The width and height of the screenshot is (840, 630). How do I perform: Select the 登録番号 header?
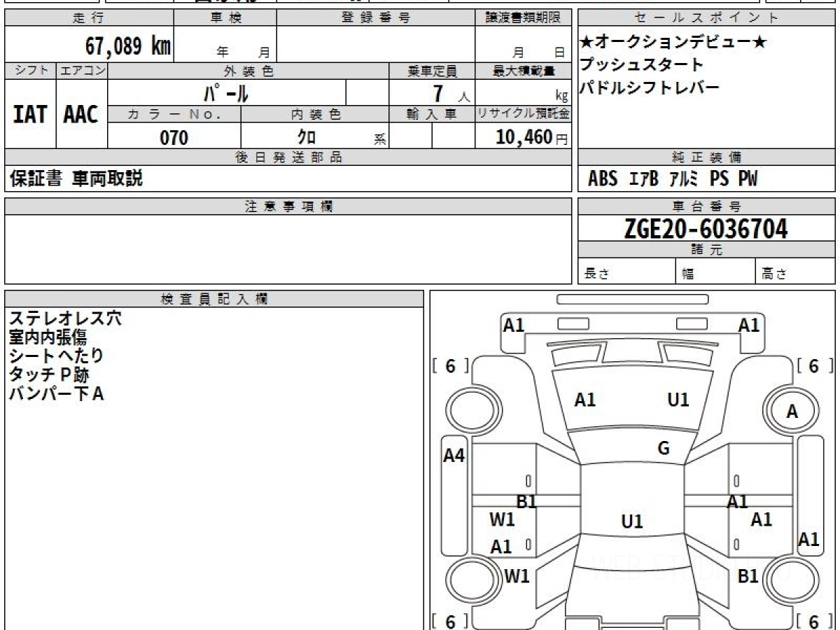(376, 18)
